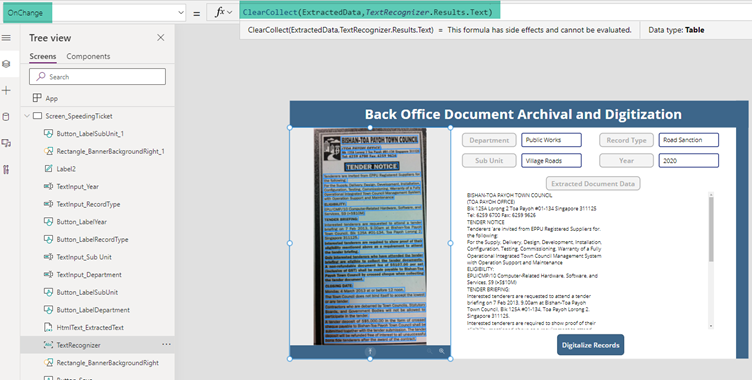Click the search magnifier icon in Tree view

tap(41, 77)
